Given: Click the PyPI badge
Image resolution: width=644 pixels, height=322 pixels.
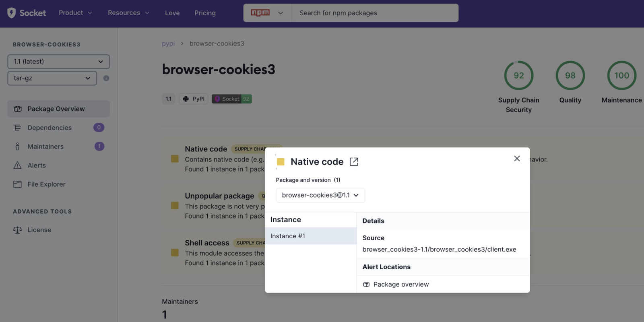Looking at the screenshot, I should tap(194, 99).
